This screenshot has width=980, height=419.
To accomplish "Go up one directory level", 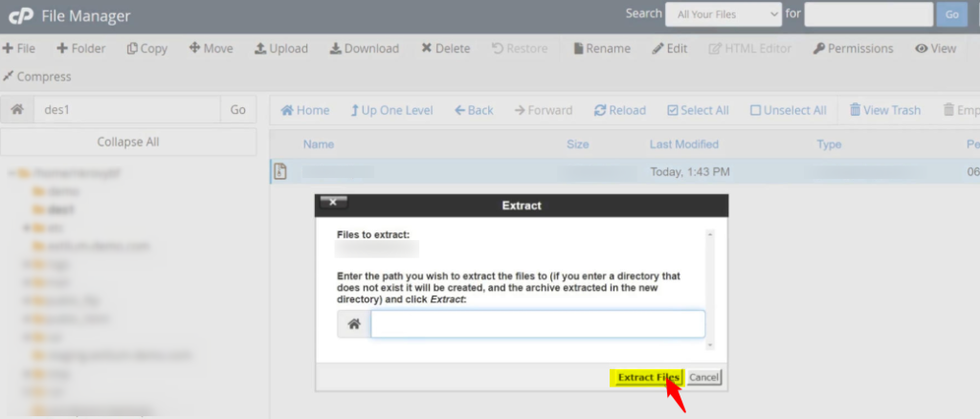I will pos(391,110).
